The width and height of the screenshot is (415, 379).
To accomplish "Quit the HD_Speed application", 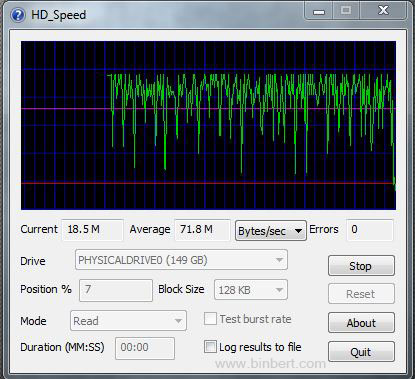I will coord(361,351).
